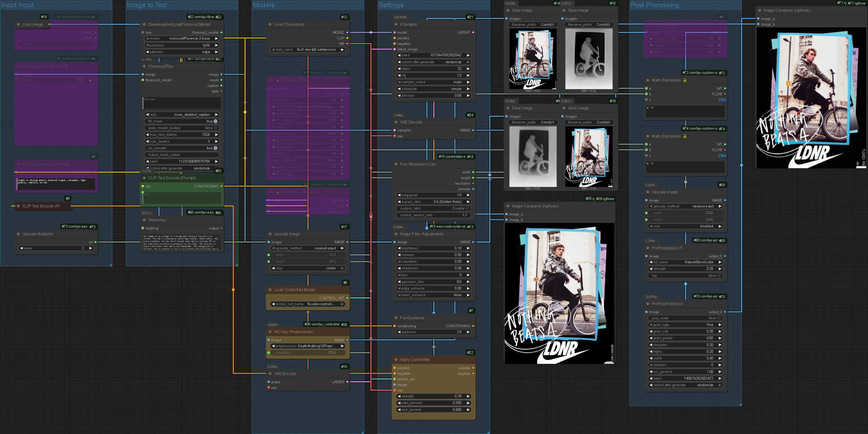Click the Models group title
This screenshot has height=434, width=868.
point(263,5)
